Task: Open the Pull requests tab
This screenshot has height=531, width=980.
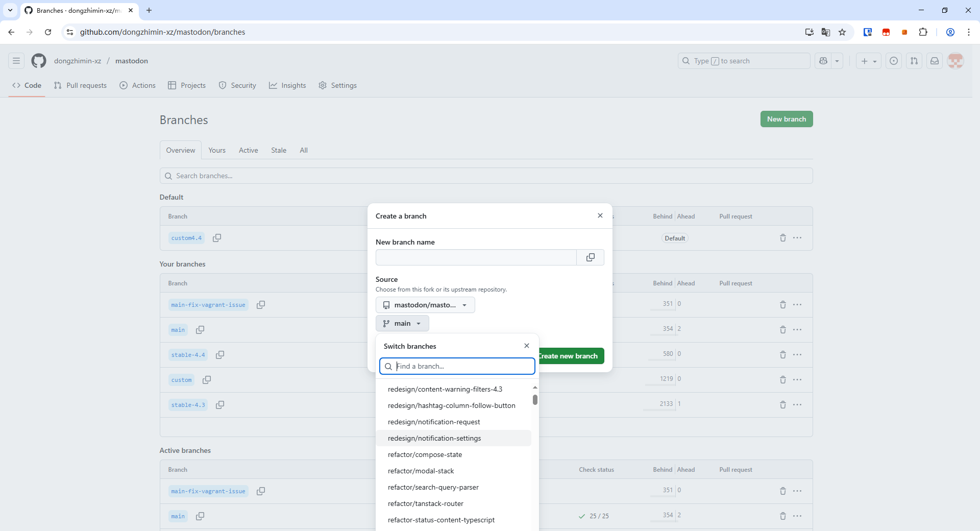Action: pyautogui.click(x=81, y=85)
